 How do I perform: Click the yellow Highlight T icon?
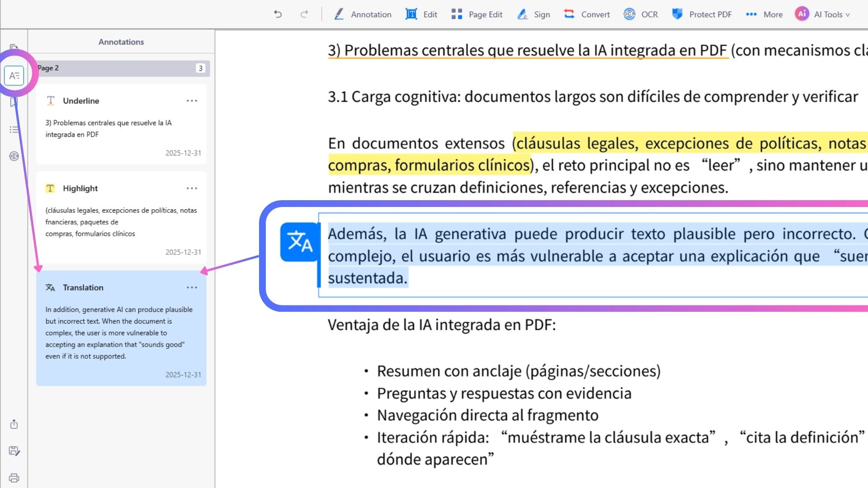pyautogui.click(x=50, y=188)
